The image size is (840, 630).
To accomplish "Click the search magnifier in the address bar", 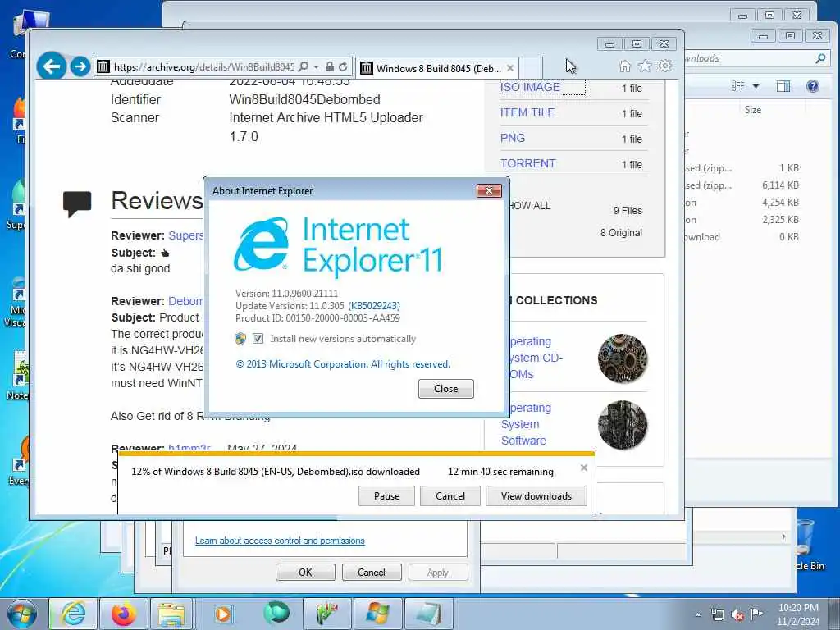I will click(304, 66).
